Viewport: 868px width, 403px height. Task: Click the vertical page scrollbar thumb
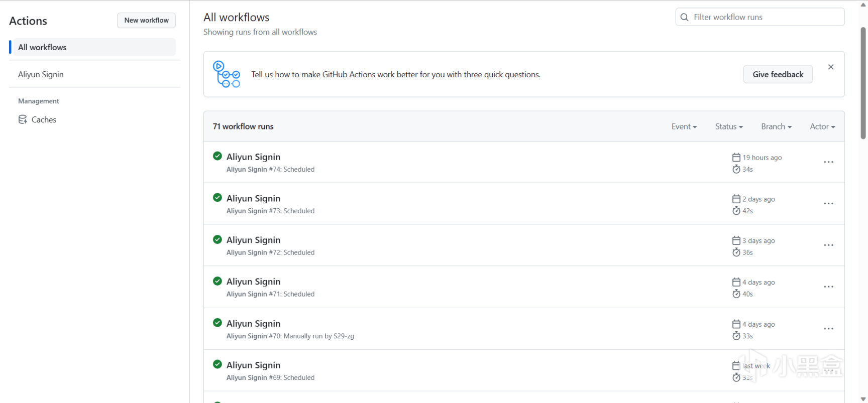click(x=863, y=83)
